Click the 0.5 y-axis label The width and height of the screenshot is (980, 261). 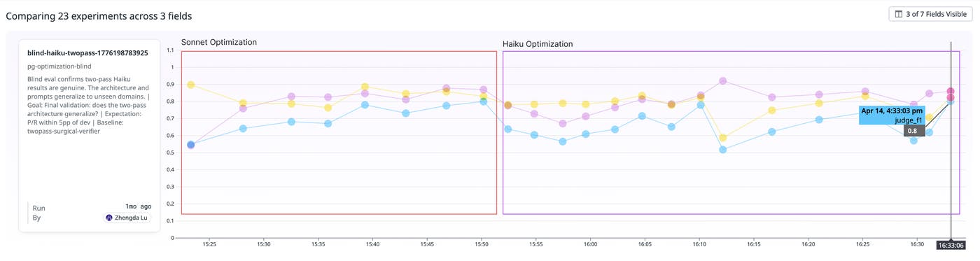point(170,153)
